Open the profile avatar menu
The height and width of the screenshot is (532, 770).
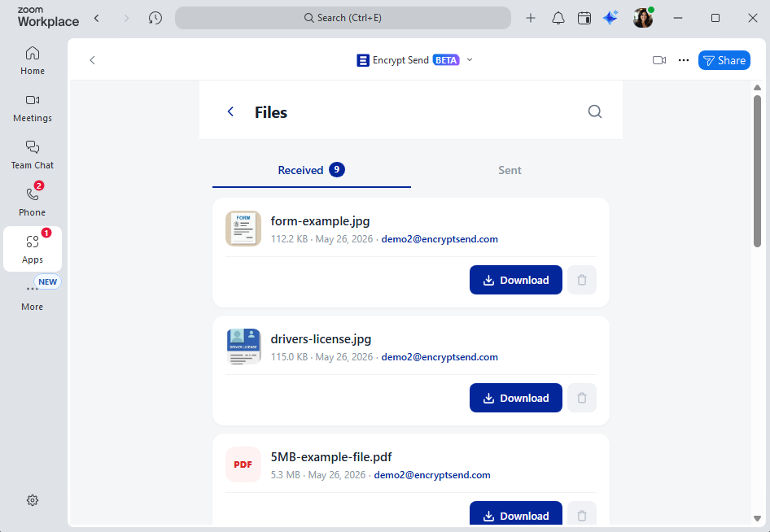click(x=643, y=18)
